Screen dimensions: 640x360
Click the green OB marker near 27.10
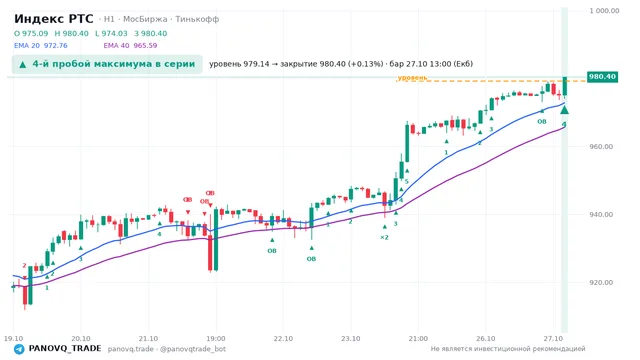(542, 122)
